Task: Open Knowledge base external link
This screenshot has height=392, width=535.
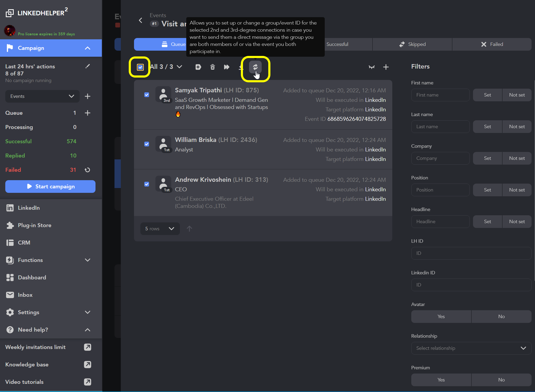Action: point(88,365)
